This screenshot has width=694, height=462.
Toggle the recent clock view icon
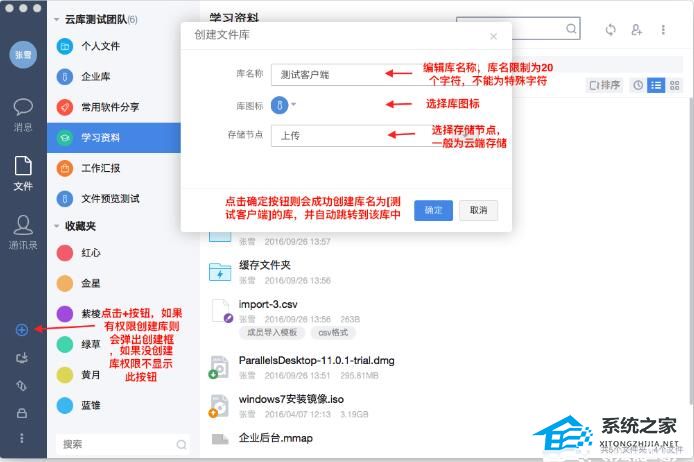637,85
